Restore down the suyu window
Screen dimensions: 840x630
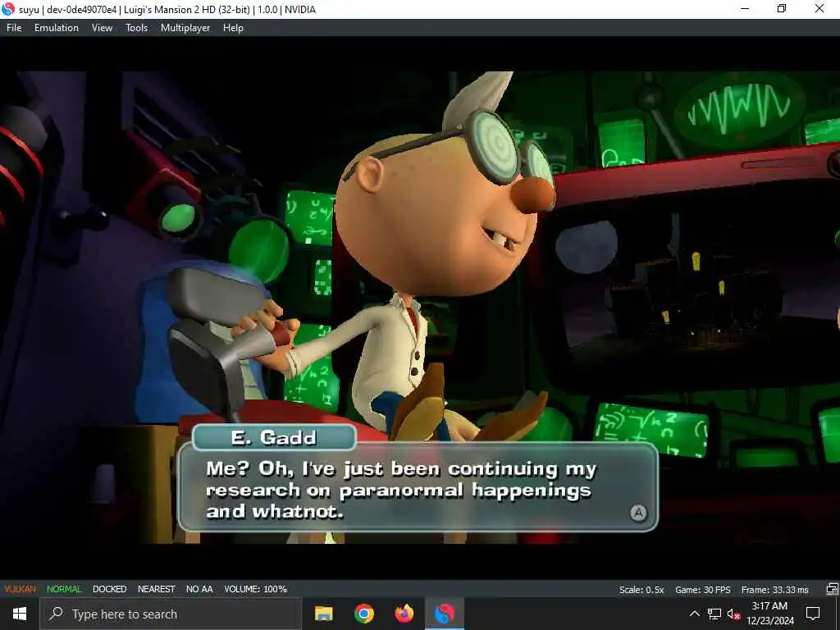point(782,8)
